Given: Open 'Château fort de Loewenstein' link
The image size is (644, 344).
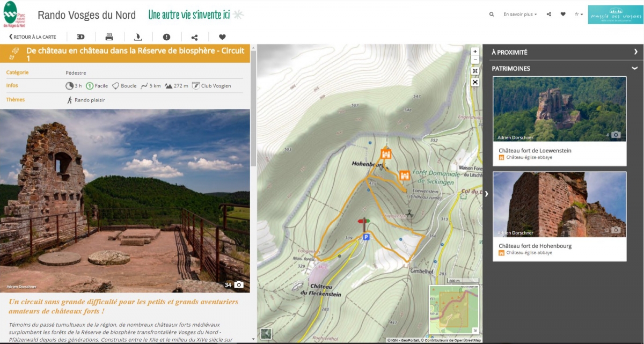Looking at the screenshot, I should pyautogui.click(x=535, y=151).
